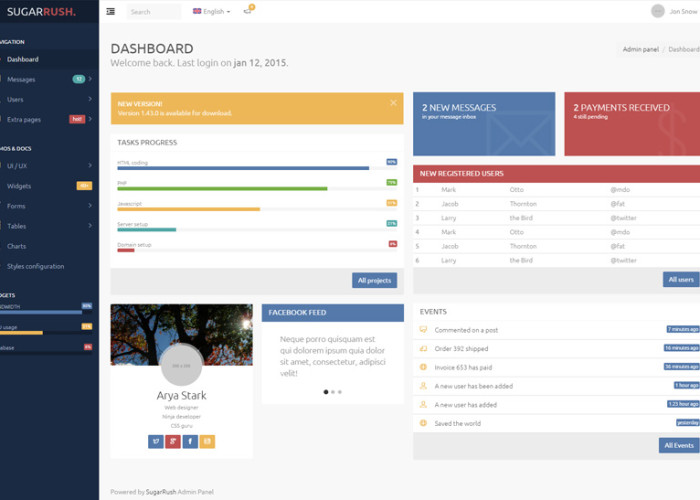Select first Facebook feed carousel dot
This screenshot has width=700, height=500.
(x=326, y=392)
